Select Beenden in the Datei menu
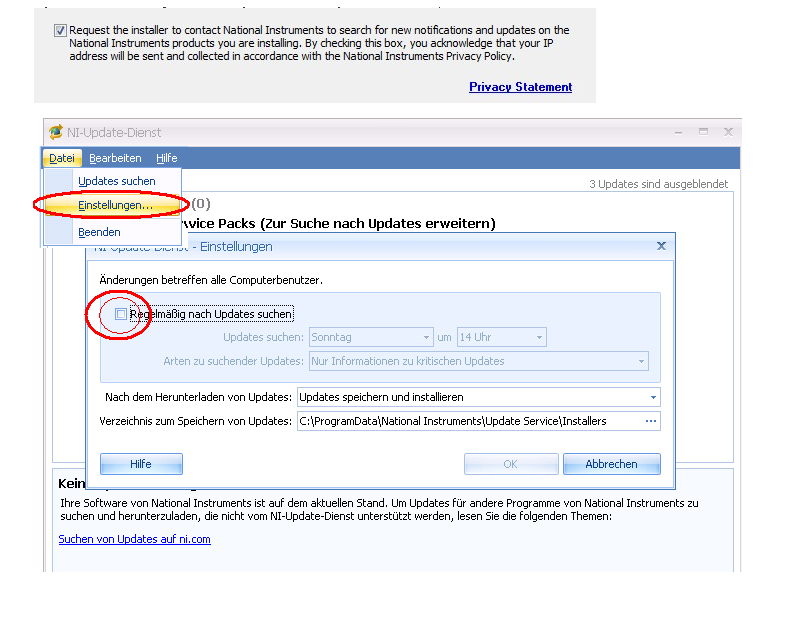The image size is (804, 618). [99, 232]
